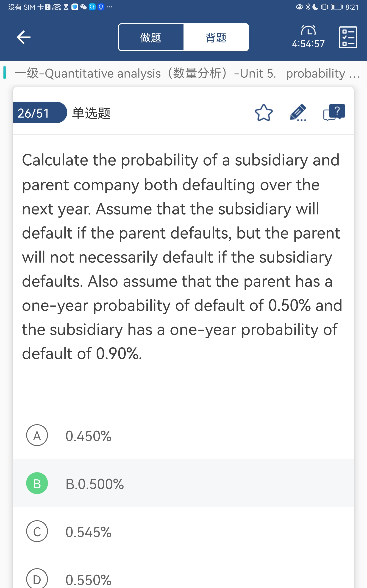Expand the truncated unit title header
This screenshot has height=588, width=367.
point(187,73)
